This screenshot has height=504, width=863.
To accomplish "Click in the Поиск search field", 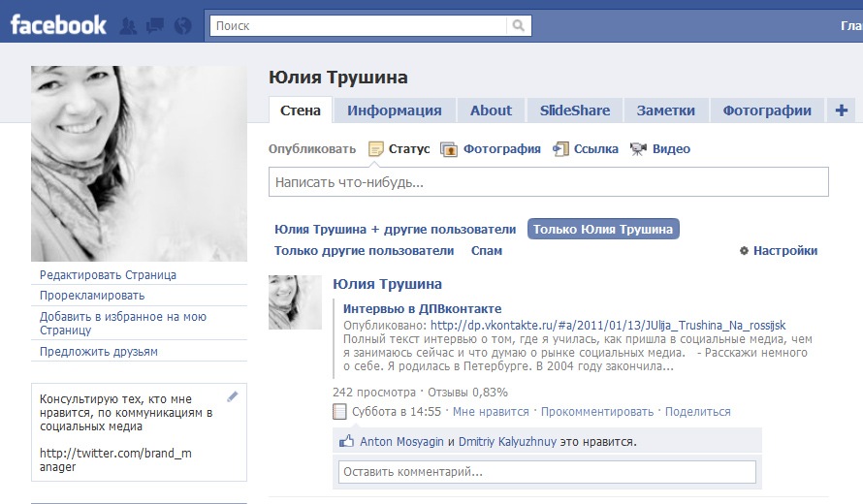I will click(358, 26).
